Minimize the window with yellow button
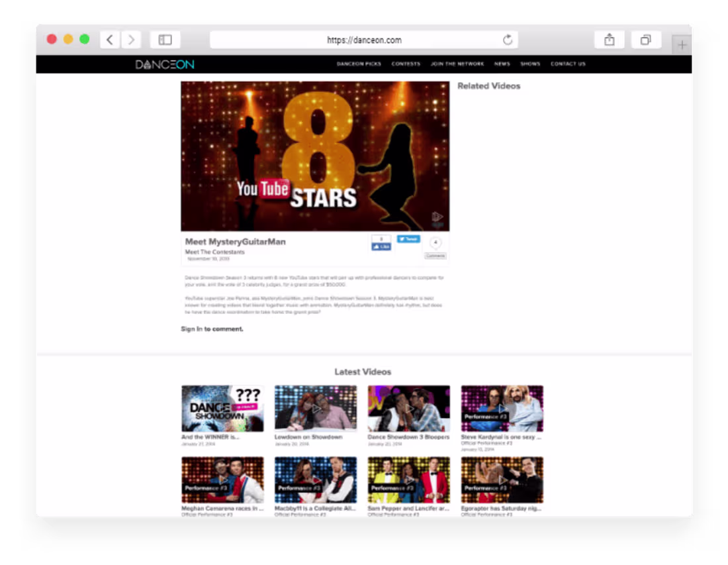The image size is (728, 565). coord(68,40)
